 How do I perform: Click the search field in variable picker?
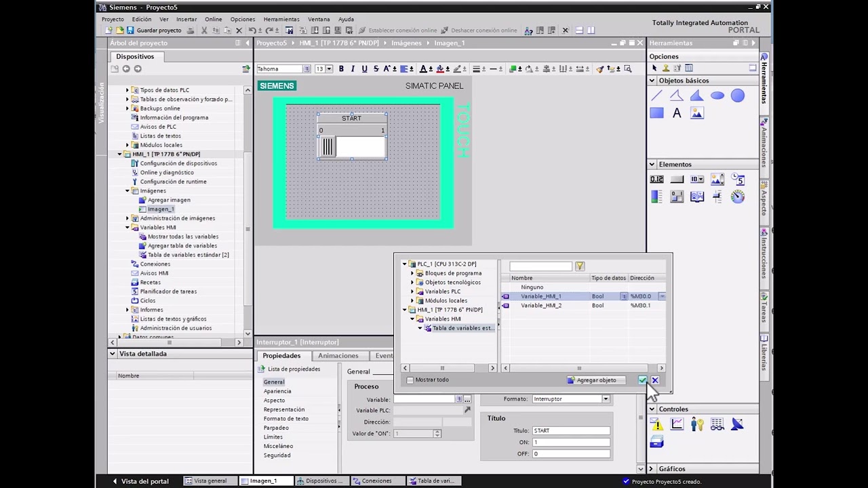click(x=540, y=266)
